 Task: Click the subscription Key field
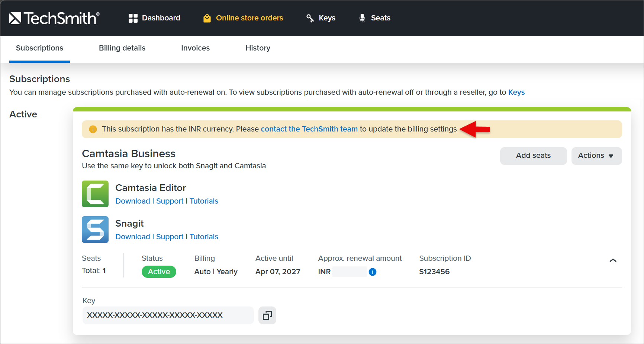pyautogui.click(x=168, y=315)
